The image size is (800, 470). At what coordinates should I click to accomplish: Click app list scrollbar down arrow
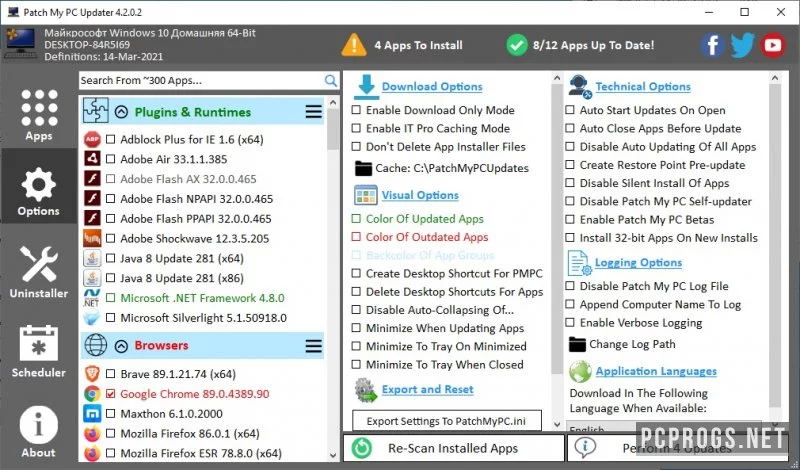pyautogui.click(x=333, y=455)
